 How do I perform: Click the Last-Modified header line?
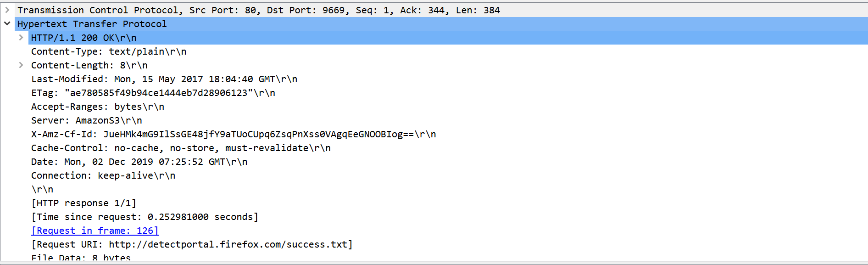(x=164, y=79)
